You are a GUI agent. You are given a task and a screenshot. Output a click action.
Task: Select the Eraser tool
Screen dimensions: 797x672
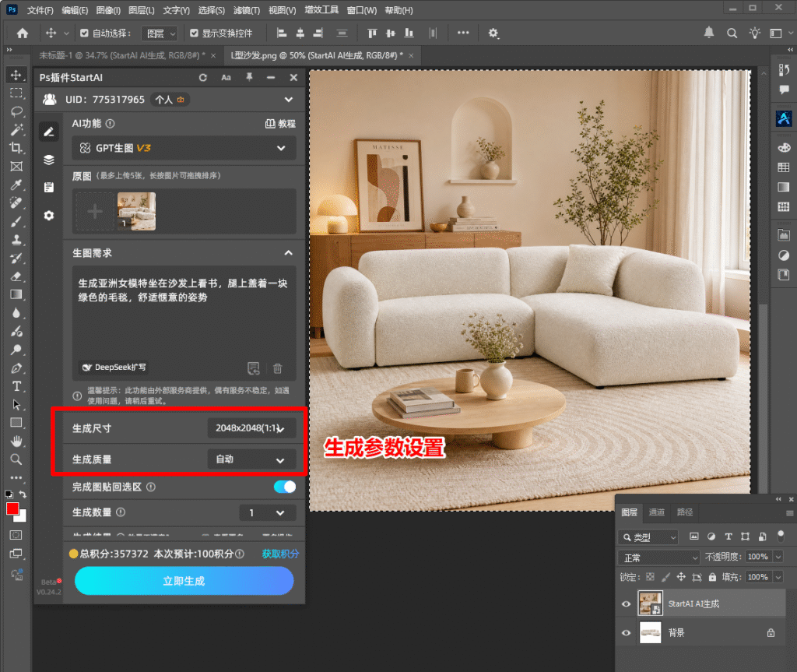pyautogui.click(x=16, y=276)
